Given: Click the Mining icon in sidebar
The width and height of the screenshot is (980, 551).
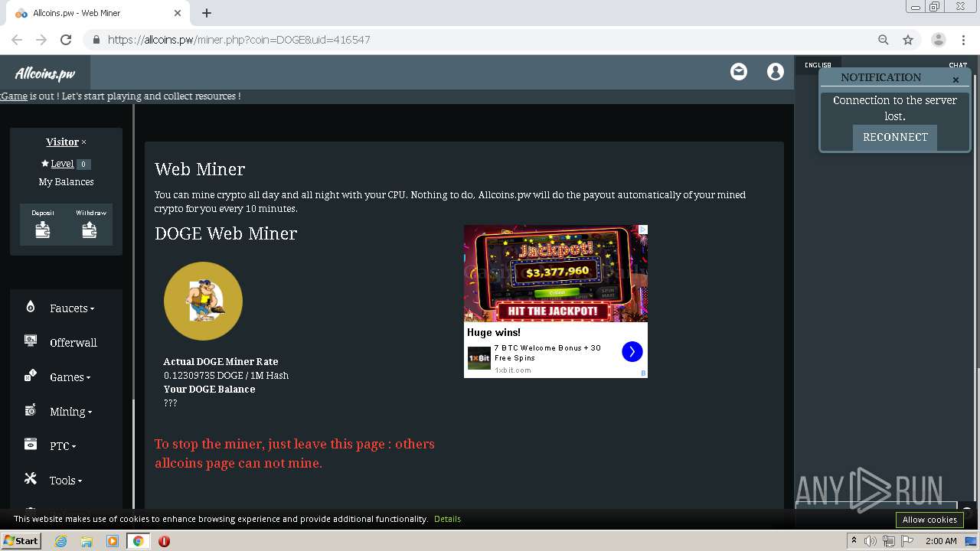Looking at the screenshot, I should [31, 410].
